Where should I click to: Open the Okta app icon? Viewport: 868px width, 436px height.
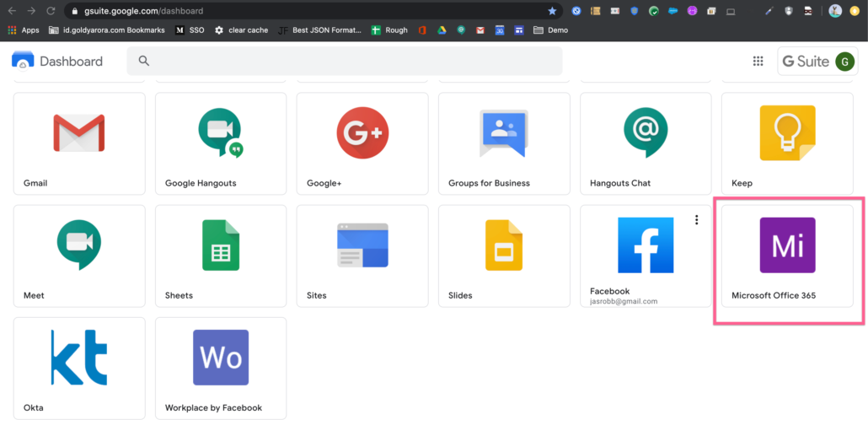click(x=79, y=358)
